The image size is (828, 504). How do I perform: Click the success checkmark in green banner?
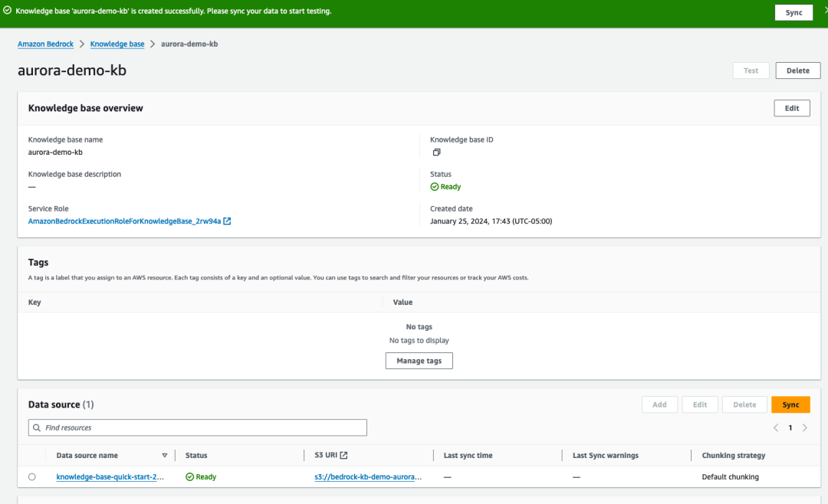(8, 11)
